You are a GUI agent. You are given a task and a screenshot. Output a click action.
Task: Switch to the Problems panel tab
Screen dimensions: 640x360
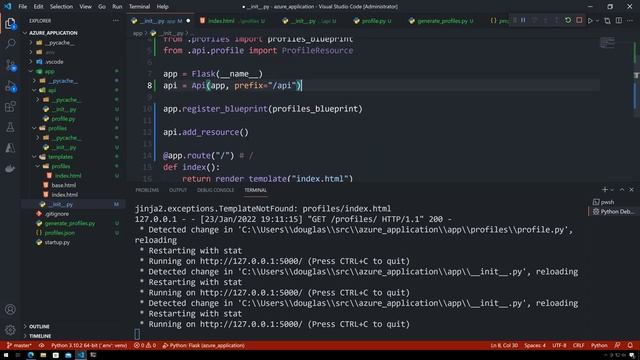coord(147,190)
